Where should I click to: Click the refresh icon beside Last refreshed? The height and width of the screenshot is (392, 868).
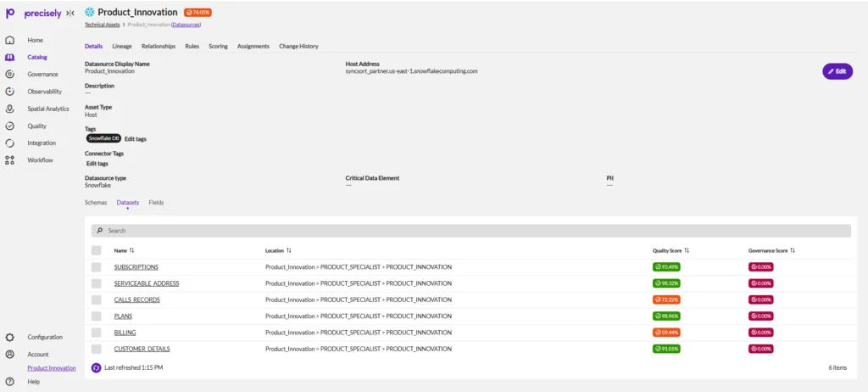(97, 367)
